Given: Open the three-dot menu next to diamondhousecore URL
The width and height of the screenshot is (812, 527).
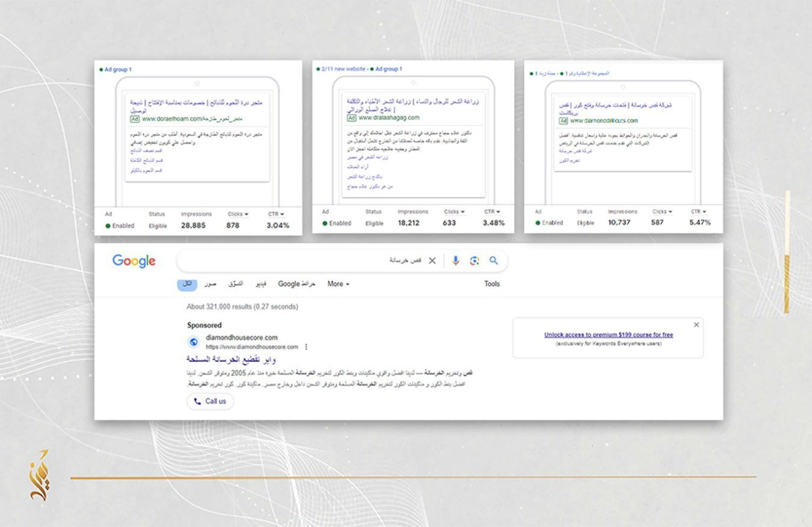Looking at the screenshot, I should pyautogui.click(x=306, y=347).
